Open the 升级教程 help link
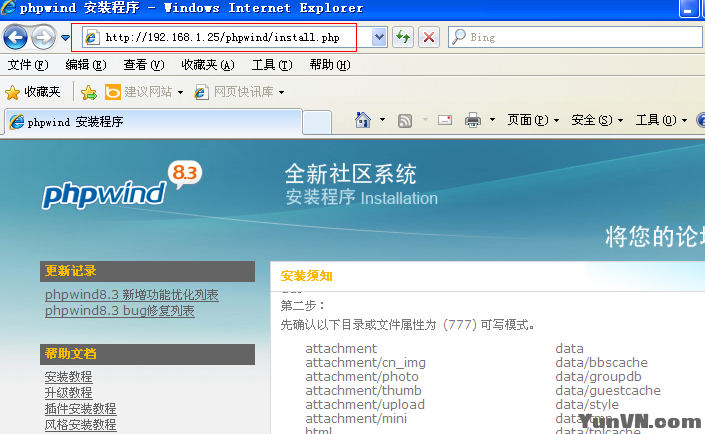 click(68, 393)
